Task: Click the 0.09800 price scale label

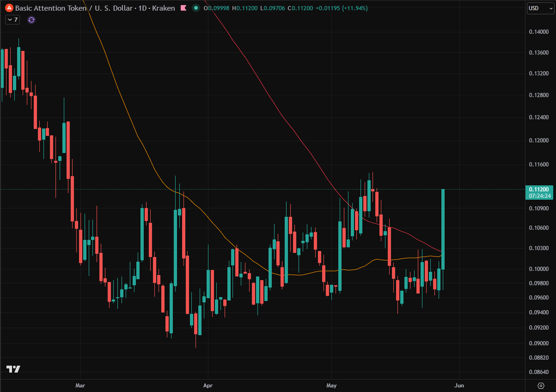Action: point(538,283)
